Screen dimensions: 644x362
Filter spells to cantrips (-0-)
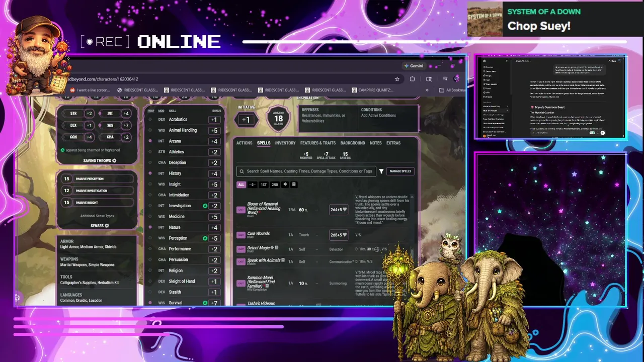[252, 185]
